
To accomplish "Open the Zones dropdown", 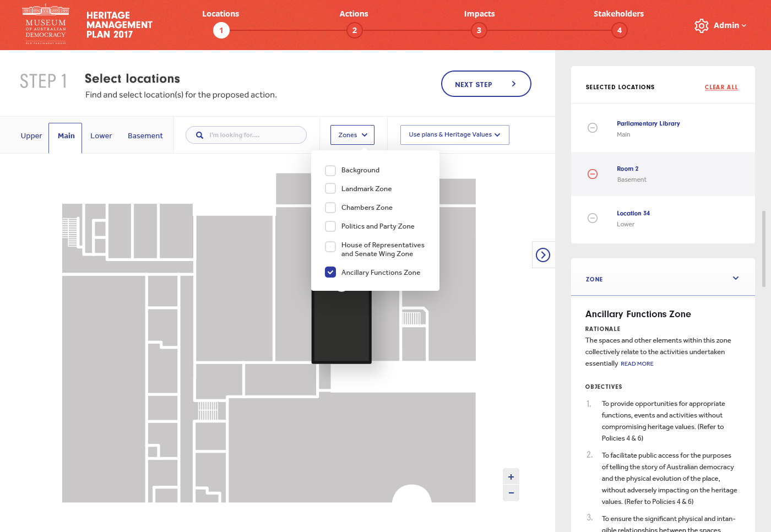I will 352,134.
